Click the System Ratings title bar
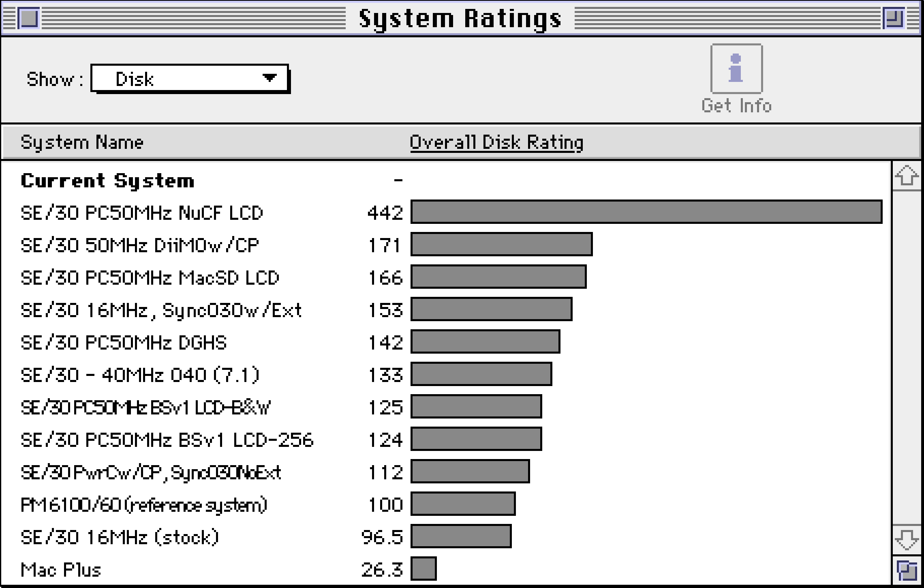This screenshot has height=588, width=924. tap(461, 18)
